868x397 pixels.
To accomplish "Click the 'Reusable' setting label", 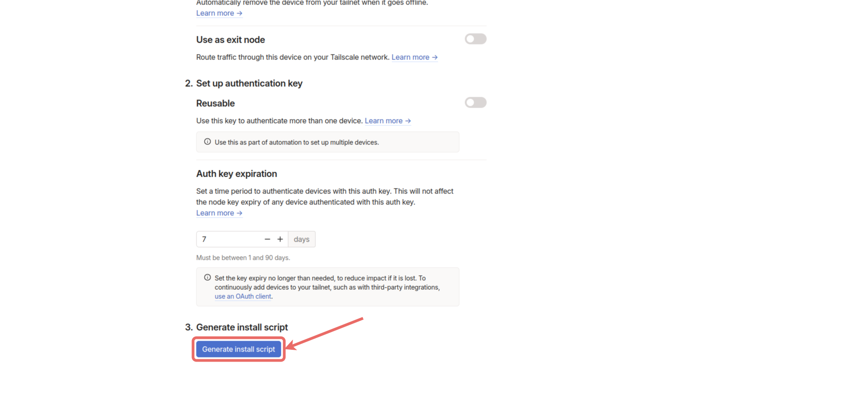I will 216,104.
